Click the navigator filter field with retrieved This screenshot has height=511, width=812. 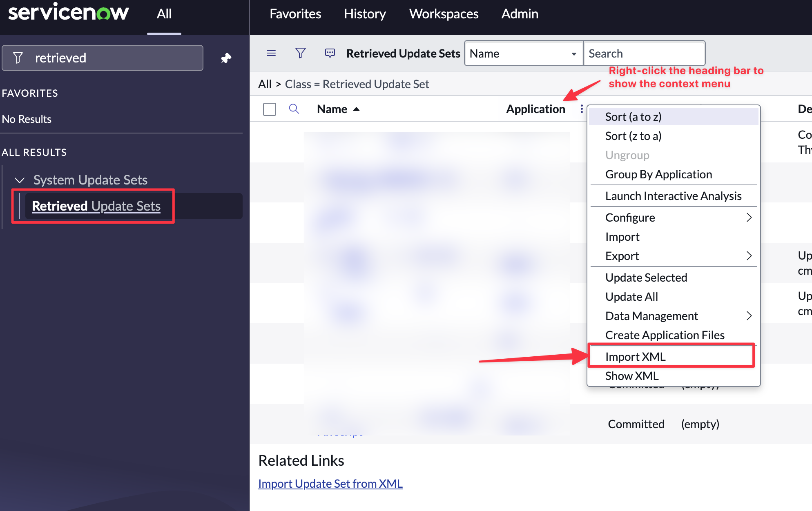pyautogui.click(x=103, y=58)
